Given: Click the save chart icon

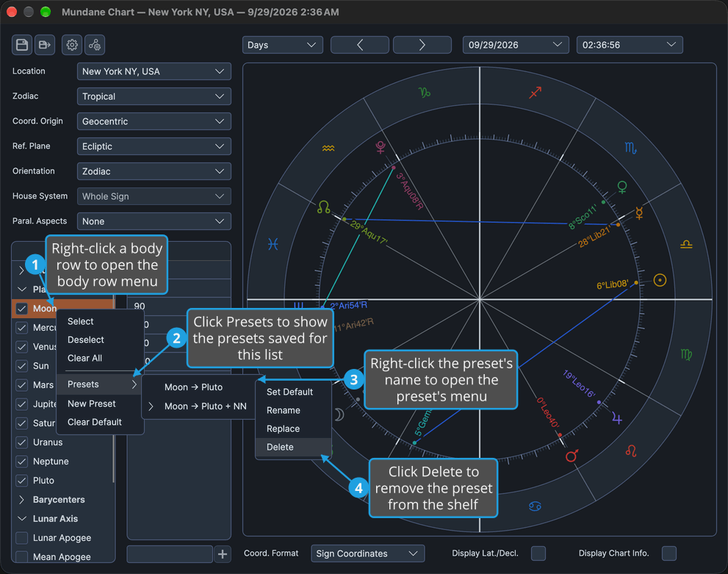Looking at the screenshot, I should [x=22, y=45].
